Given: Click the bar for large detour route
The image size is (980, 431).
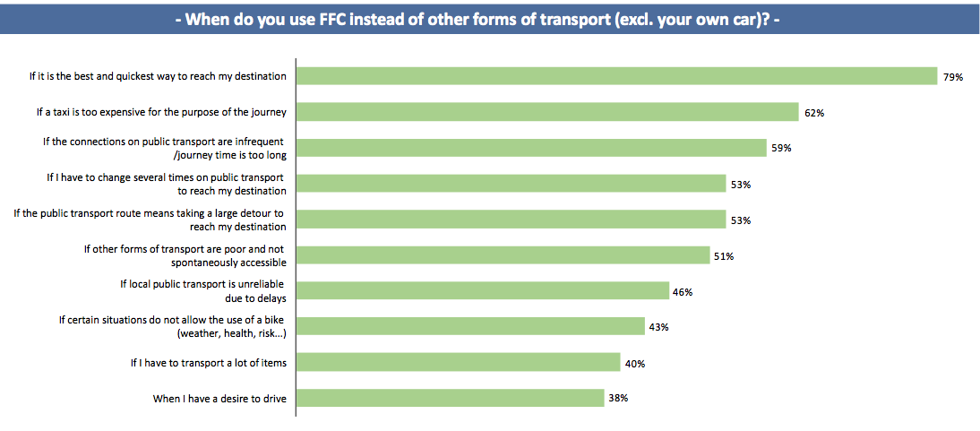Looking at the screenshot, I should tap(511, 220).
